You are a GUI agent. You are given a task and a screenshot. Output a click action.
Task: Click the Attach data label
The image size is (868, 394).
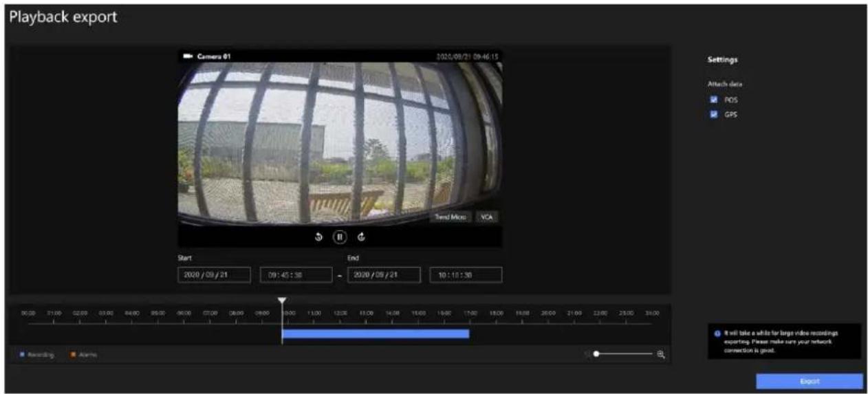(x=725, y=84)
